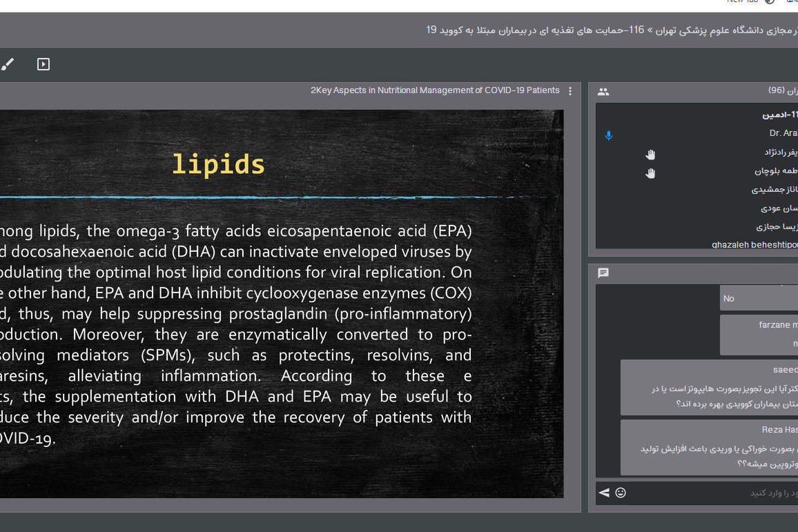Click the blue microphone icon beside Dr. Ara
The height and width of the screenshot is (532, 798).
[x=609, y=136]
